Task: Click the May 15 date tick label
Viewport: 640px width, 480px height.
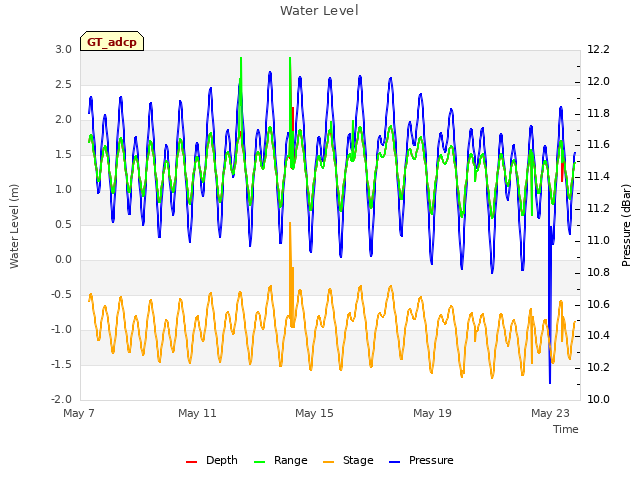Action: coord(314,413)
